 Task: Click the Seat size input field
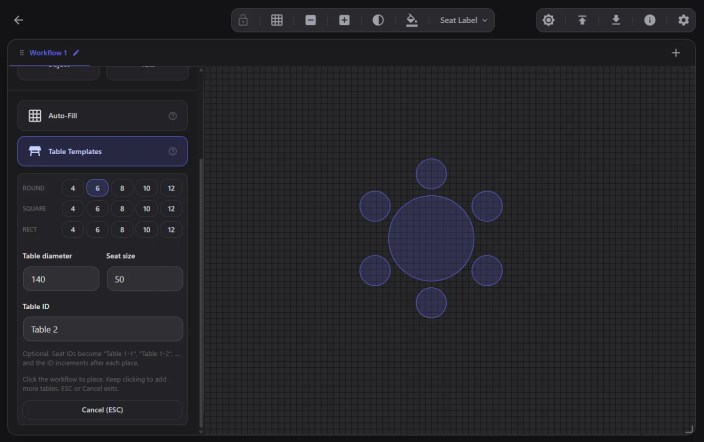tap(145, 279)
